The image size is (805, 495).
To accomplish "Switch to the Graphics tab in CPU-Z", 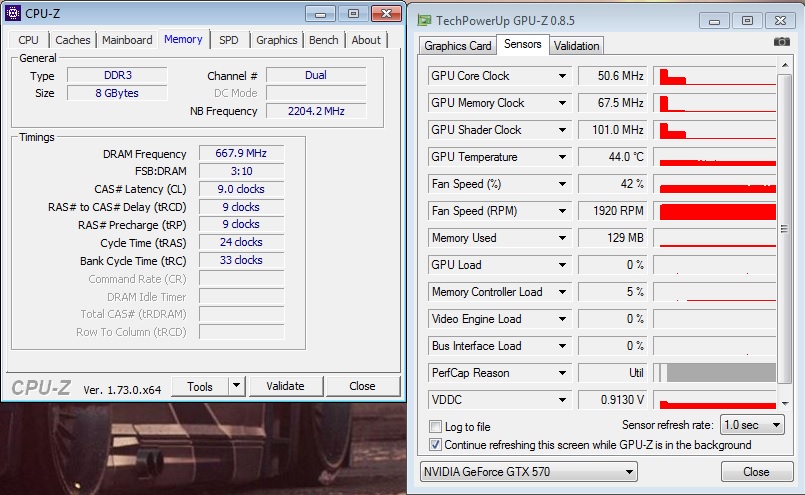I will coord(277,40).
